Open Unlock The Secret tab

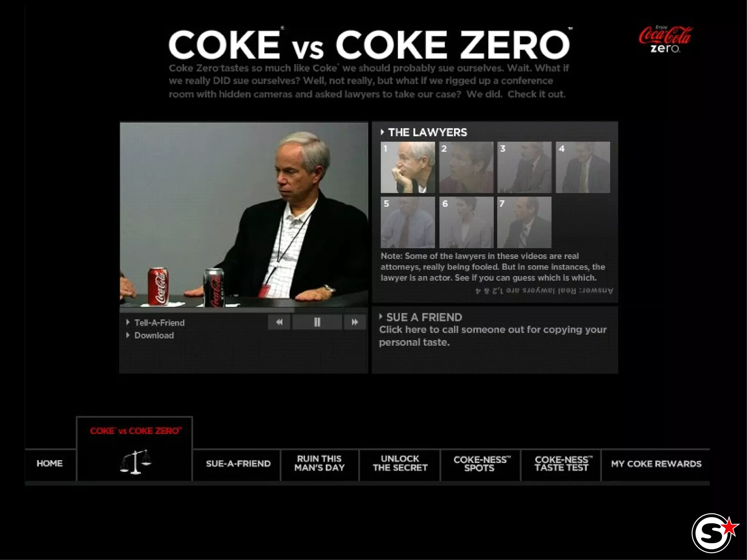pos(400,464)
